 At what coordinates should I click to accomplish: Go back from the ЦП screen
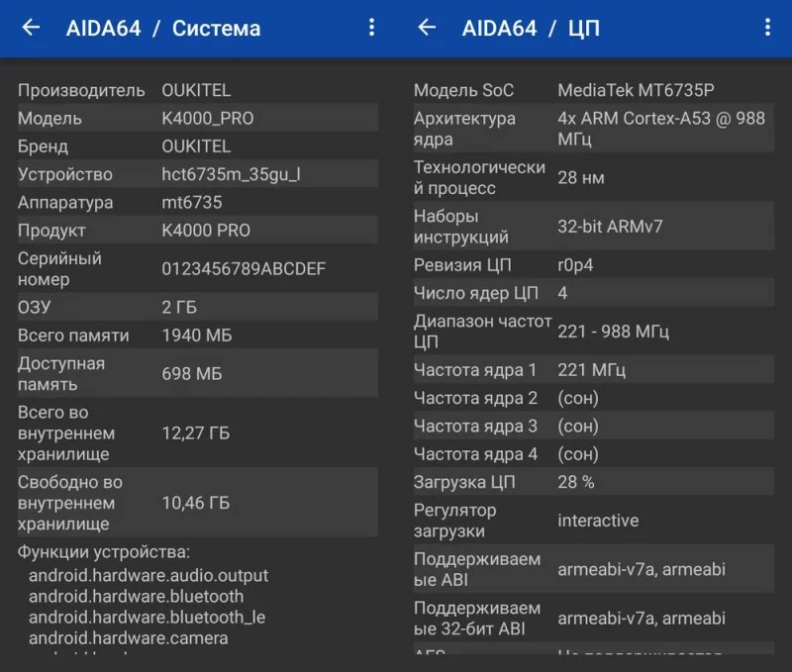click(x=427, y=28)
